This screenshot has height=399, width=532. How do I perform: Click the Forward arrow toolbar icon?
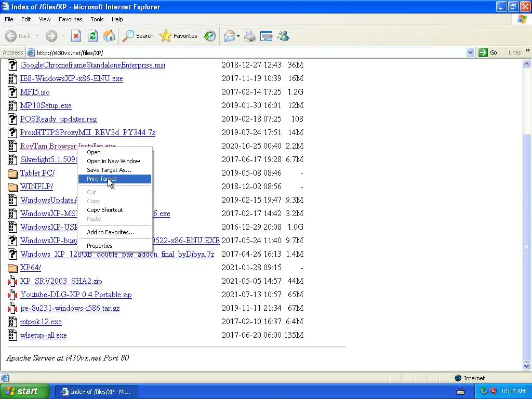pos(51,36)
